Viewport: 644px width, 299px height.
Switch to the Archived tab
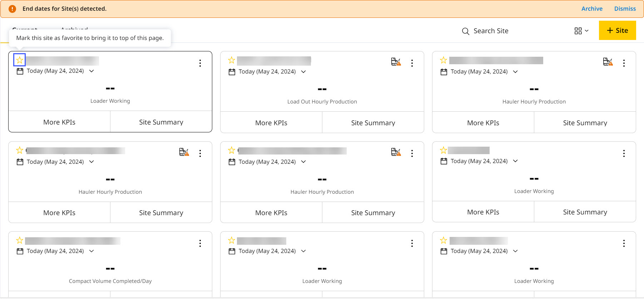pyautogui.click(x=74, y=28)
